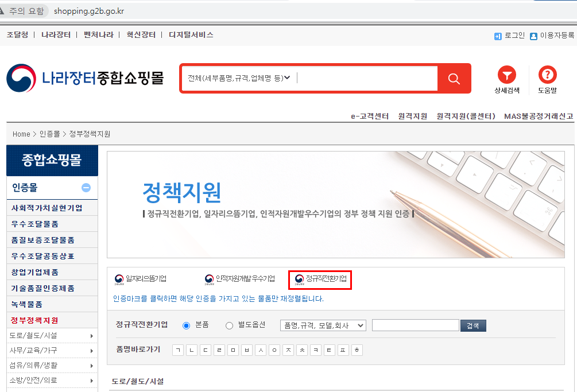Open 우수조달물품 in the sidebar
The image size is (577, 392).
click(52, 224)
